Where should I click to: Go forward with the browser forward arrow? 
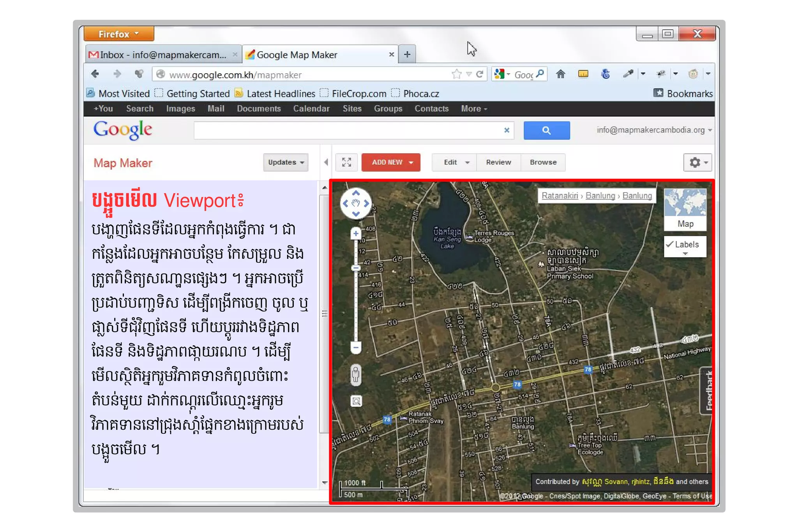pyautogui.click(x=117, y=74)
